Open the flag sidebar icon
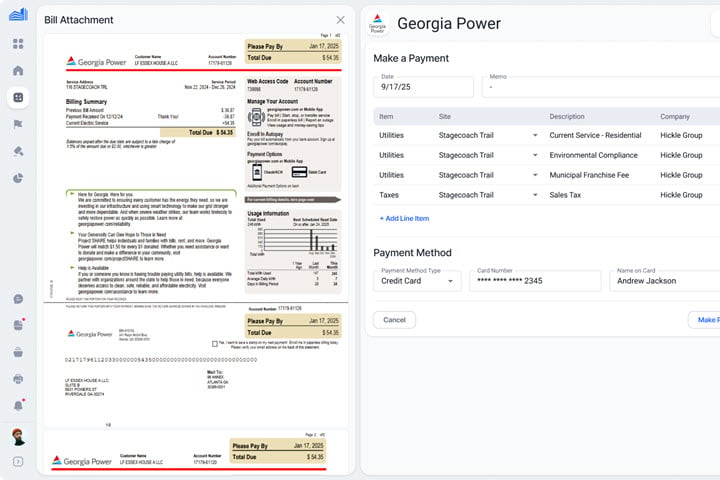720x480 pixels. point(18,124)
